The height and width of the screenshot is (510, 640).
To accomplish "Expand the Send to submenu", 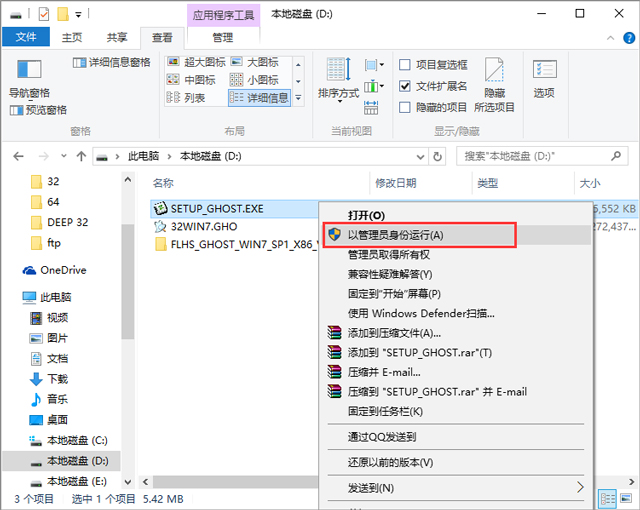I will (x=456, y=488).
